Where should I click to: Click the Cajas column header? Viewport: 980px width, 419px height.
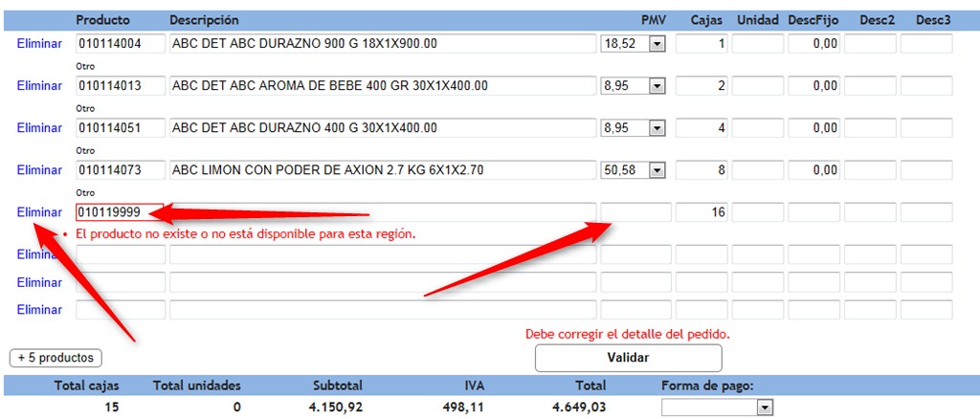pos(706,21)
